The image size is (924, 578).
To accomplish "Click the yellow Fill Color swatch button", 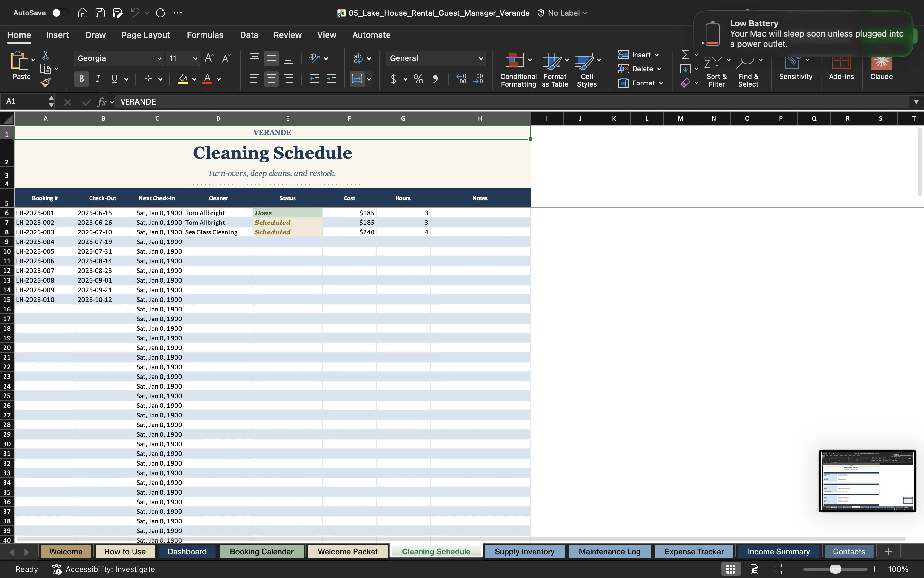I will click(x=183, y=79).
